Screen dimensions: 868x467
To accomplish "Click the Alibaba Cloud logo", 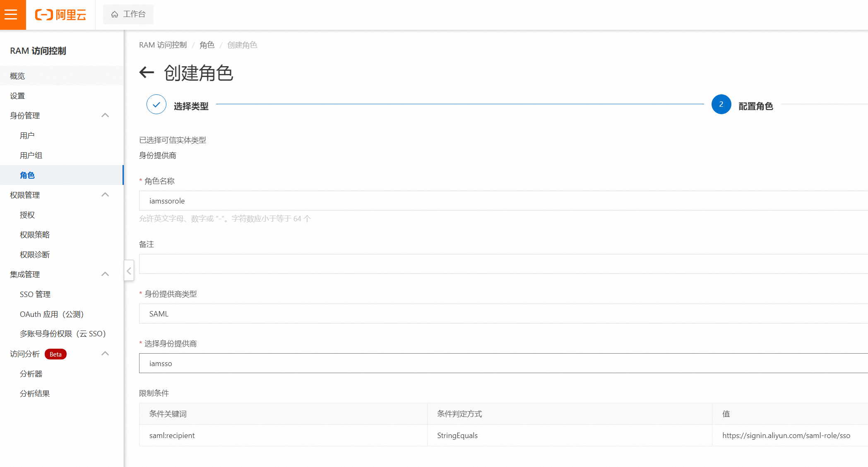I will point(61,15).
